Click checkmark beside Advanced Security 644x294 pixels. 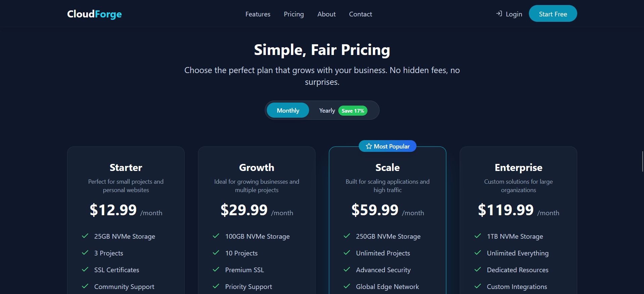tap(347, 270)
